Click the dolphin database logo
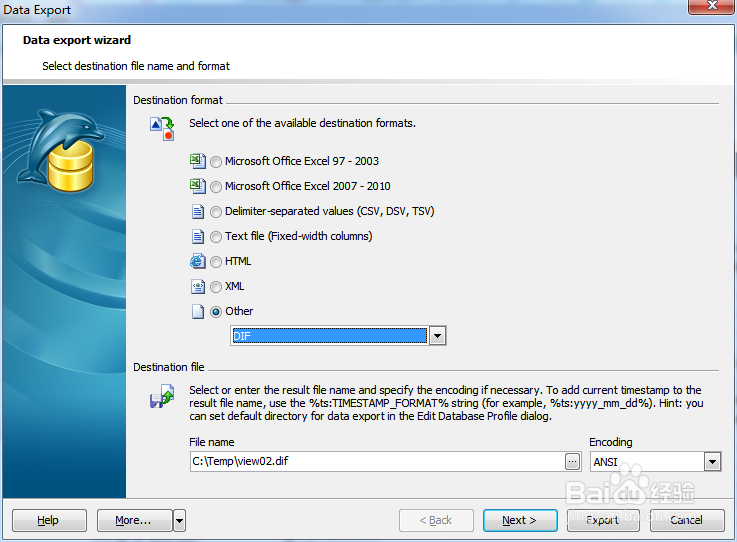Image resolution: width=737 pixels, height=542 pixels. [61, 150]
